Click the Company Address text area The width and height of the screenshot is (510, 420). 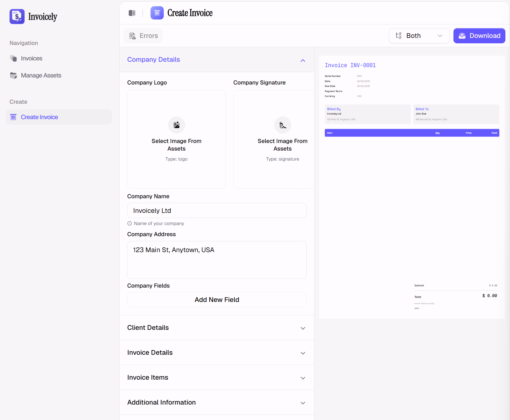(217, 260)
